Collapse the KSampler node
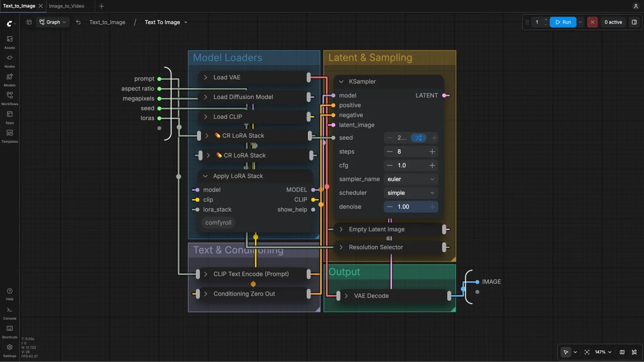Image resolution: width=644 pixels, height=362 pixels. click(x=341, y=81)
